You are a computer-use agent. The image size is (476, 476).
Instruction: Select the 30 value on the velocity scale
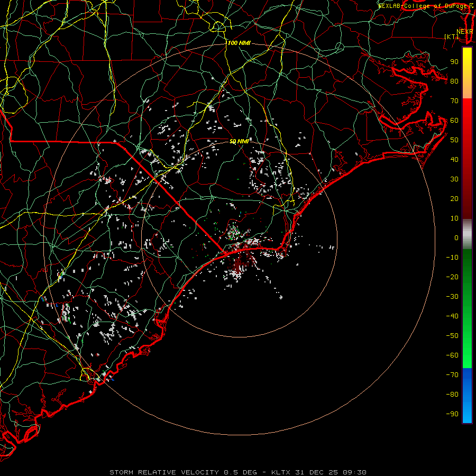pyautogui.click(x=454, y=179)
